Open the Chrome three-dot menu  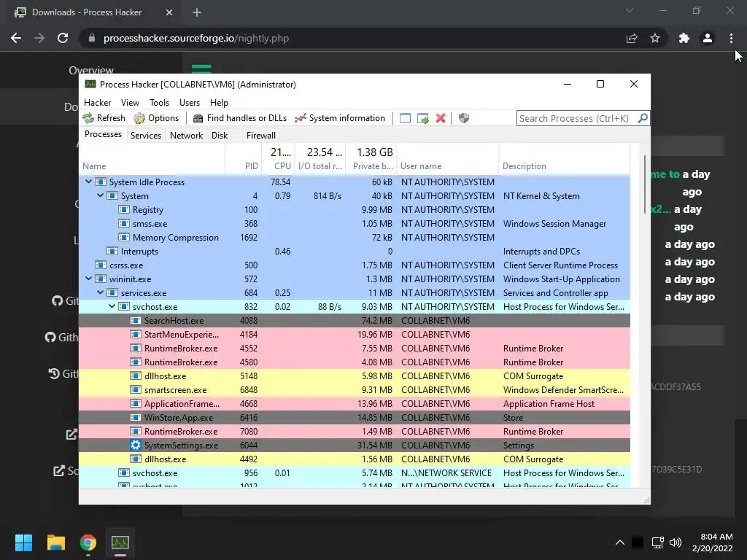pos(731,38)
